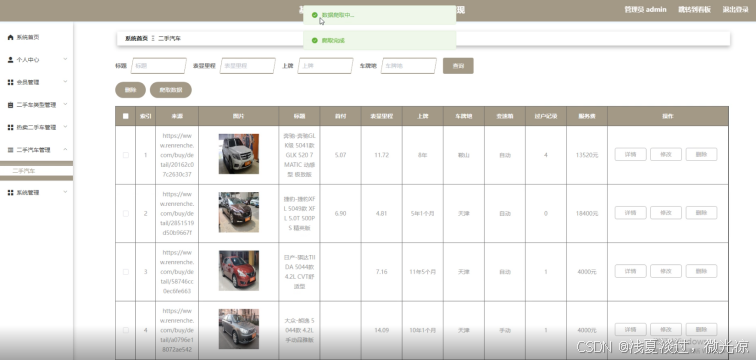This screenshot has height=361, width=756.
Task: Click 修改 for row 4
Action: 666,330
